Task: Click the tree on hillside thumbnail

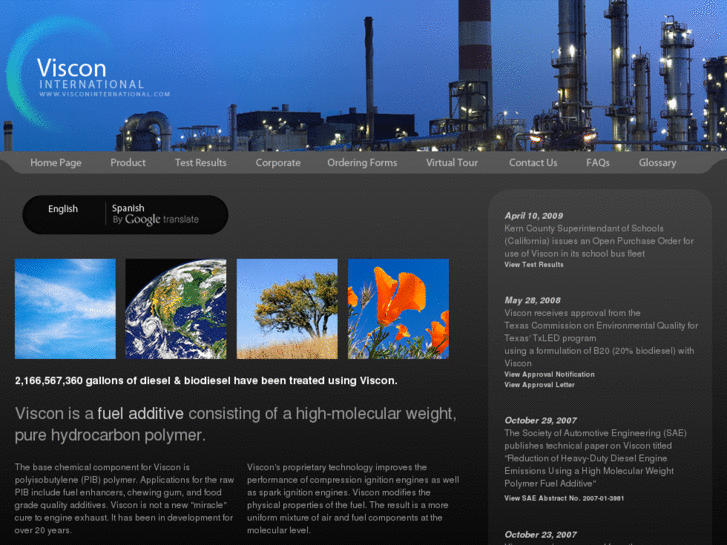Action: [287, 309]
